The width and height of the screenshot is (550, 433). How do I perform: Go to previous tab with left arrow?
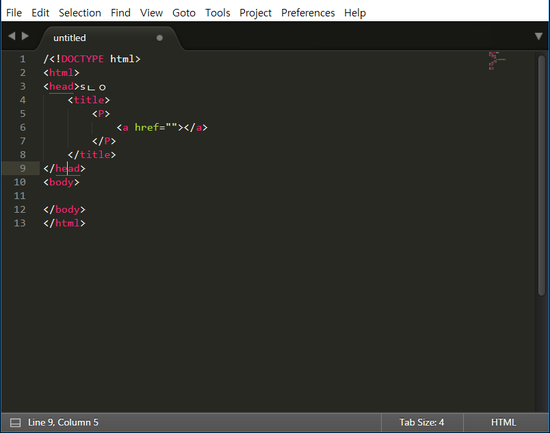[x=12, y=36]
